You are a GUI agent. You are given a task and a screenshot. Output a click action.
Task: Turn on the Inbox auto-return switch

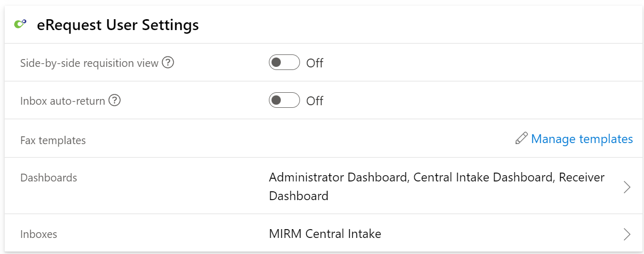[284, 101]
